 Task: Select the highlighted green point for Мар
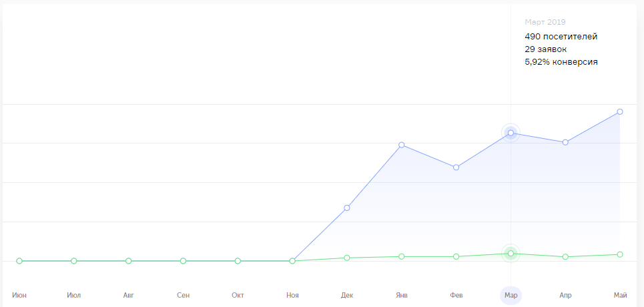point(511,254)
